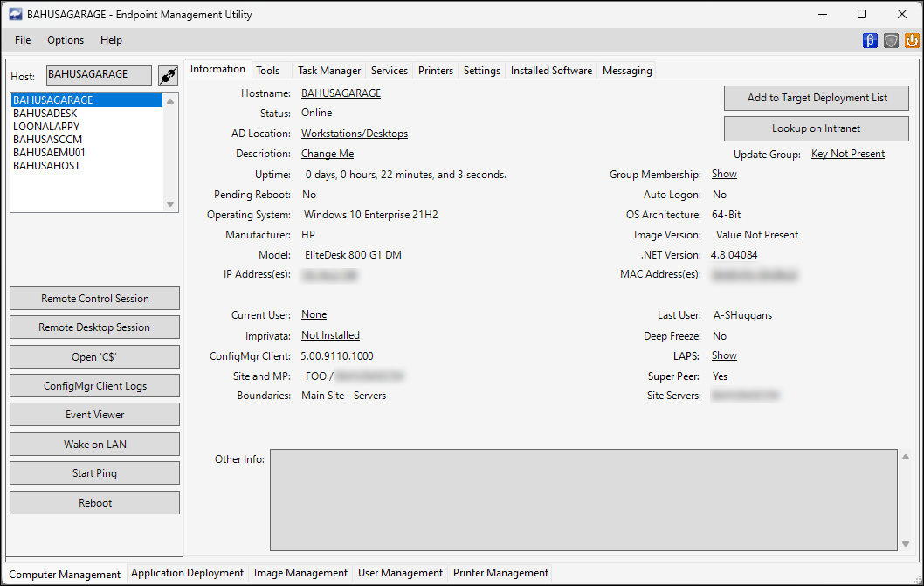This screenshot has height=586, width=924.
Task: Open ConfigMgr Client Logs
Action: pyautogui.click(x=95, y=385)
